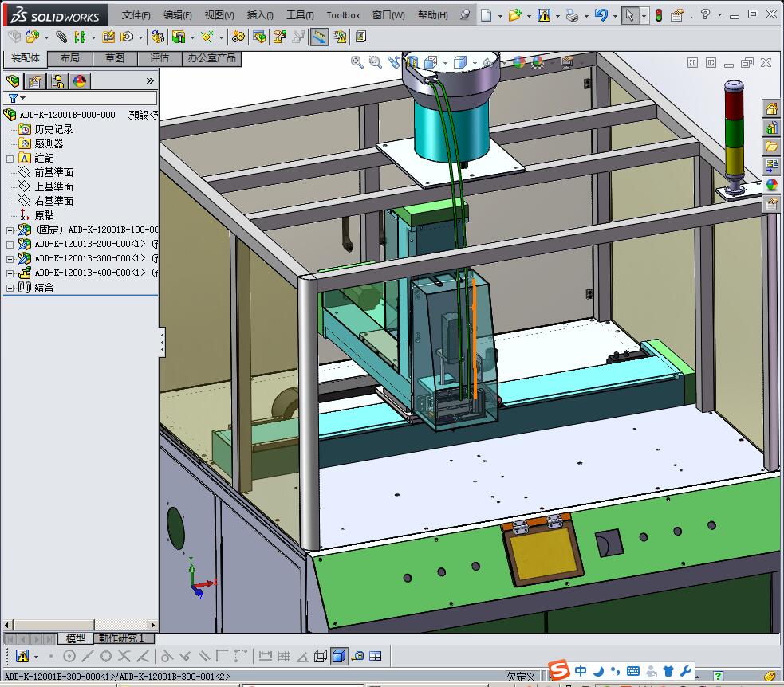Click the SolidWorks Resources home icon

[x=771, y=109]
